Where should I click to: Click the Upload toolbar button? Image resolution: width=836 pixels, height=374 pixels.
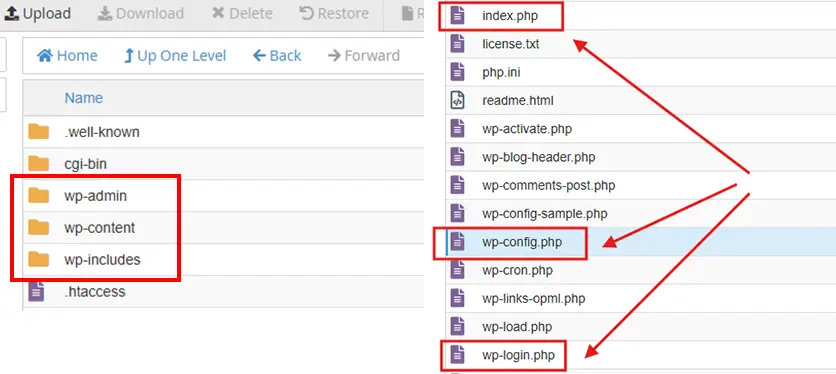pyautogui.click(x=37, y=13)
